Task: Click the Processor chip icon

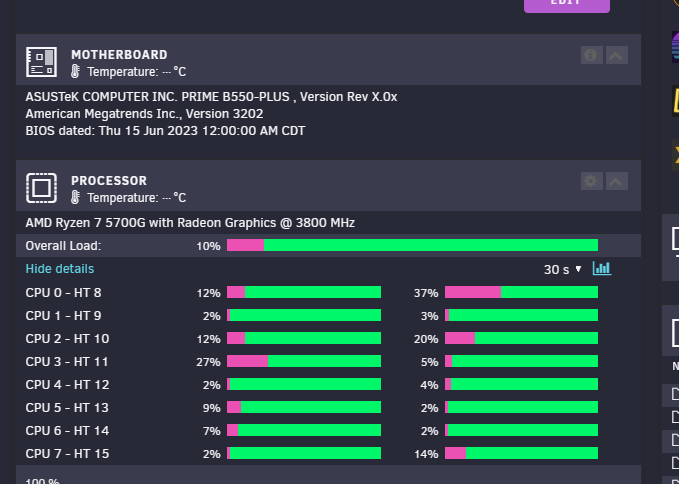Action: click(x=42, y=188)
